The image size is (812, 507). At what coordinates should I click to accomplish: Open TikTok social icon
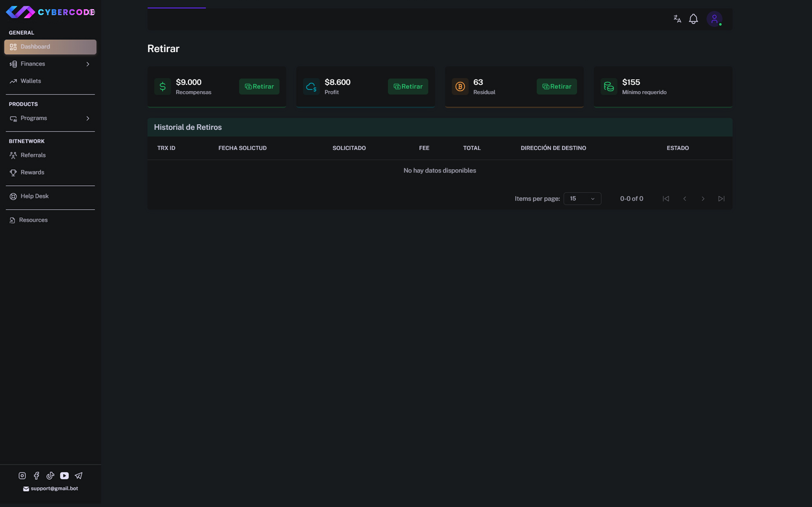click(50, 475)
